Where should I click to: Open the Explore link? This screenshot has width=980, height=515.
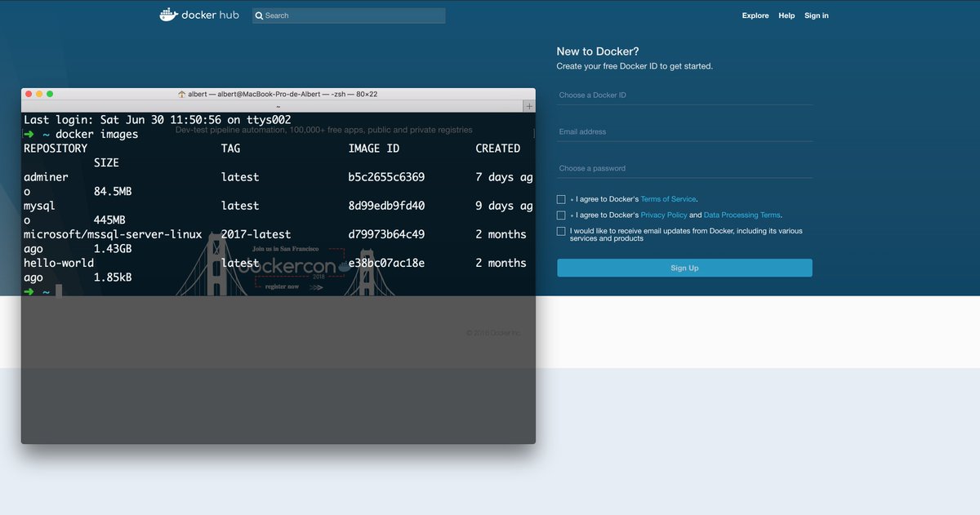755,16
